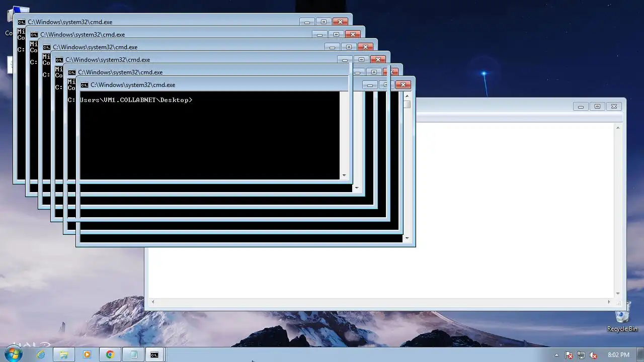Minimize the white background window

(x=581, y=107)
